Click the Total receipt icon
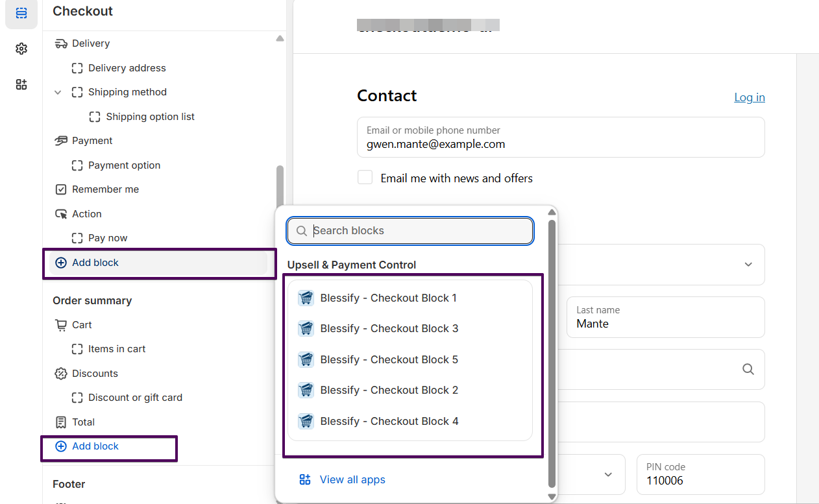Viewport: 819px width, 504px height. point(61,422)
